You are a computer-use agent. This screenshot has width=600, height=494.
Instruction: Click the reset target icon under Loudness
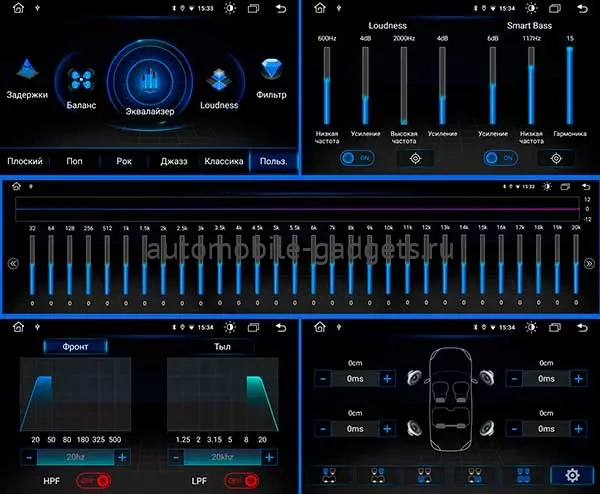click(417, 158)
